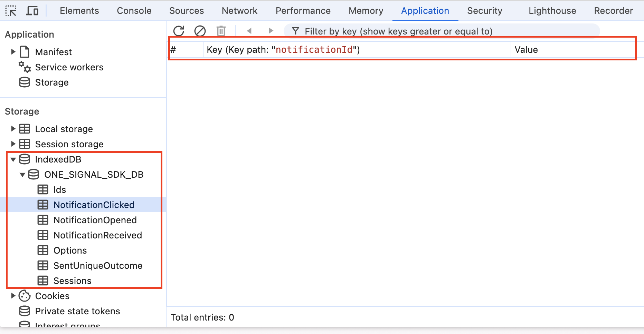Open the Recorder tab

(x=614, y=11)
